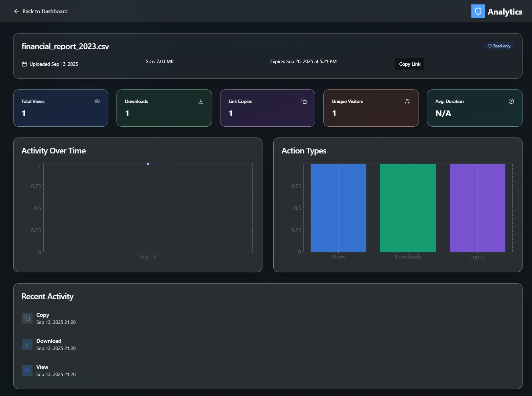The height and width of the screenshot is (396, 532).
Task: Click the calendar icon beside Uploaded date
Action: coord(24,64)
